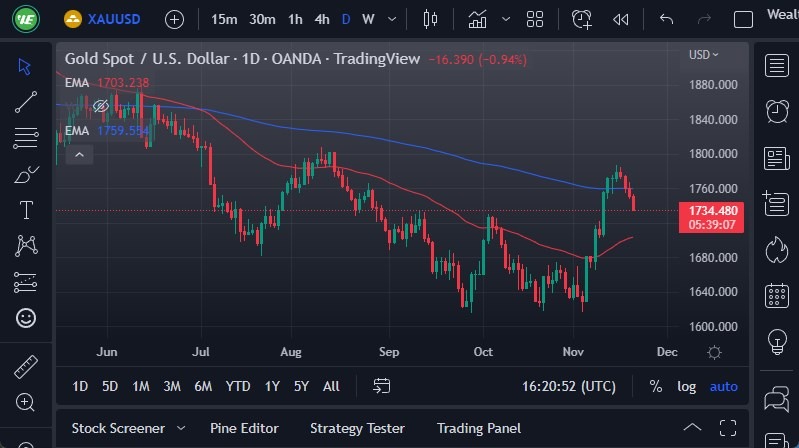Expand the Stock Screener dropdown
The width and height of the screenshot is (799, 448).
point(181,428)
